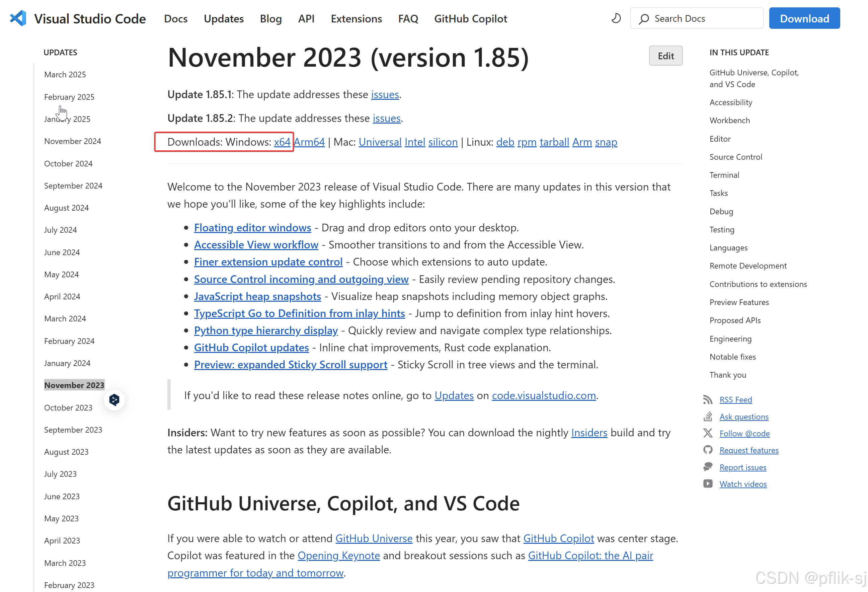Click the floating round blue widget icon
Screen dimensions: 868x592
point(114,400)
